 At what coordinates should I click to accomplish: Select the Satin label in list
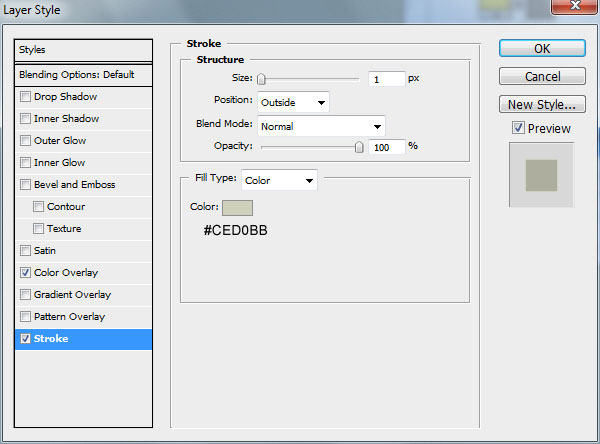[45, 251]
